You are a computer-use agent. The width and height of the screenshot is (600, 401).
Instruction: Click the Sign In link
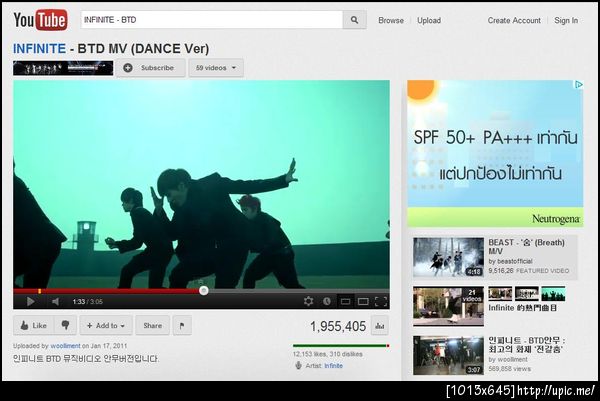[x=566, y=20]
